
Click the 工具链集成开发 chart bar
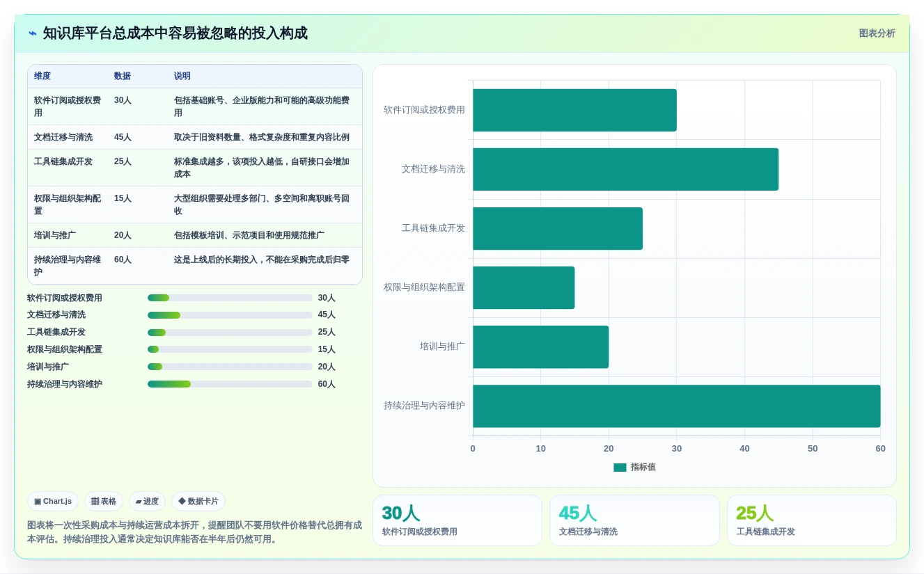(x=558, y=228)
